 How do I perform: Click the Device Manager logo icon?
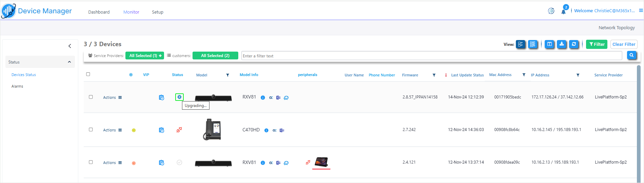point(8,11)
